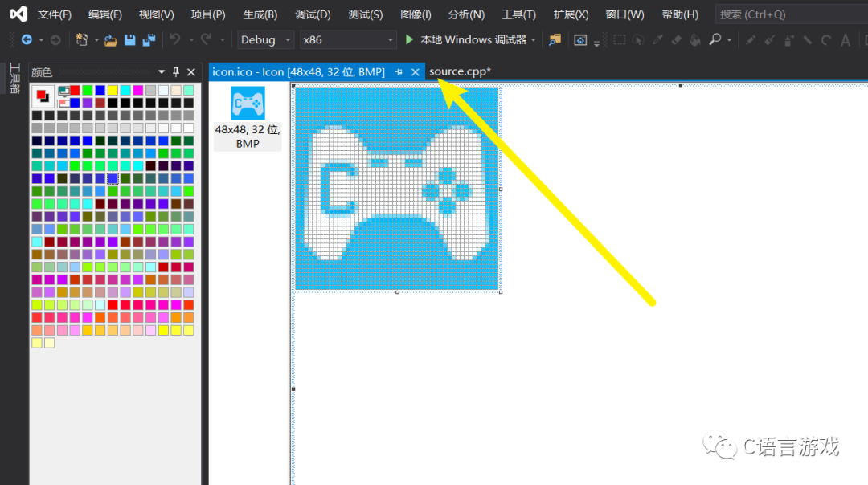Open the x86 platform dropdown
The width and height of the screenshot is (868, 485).
(348, 40)
